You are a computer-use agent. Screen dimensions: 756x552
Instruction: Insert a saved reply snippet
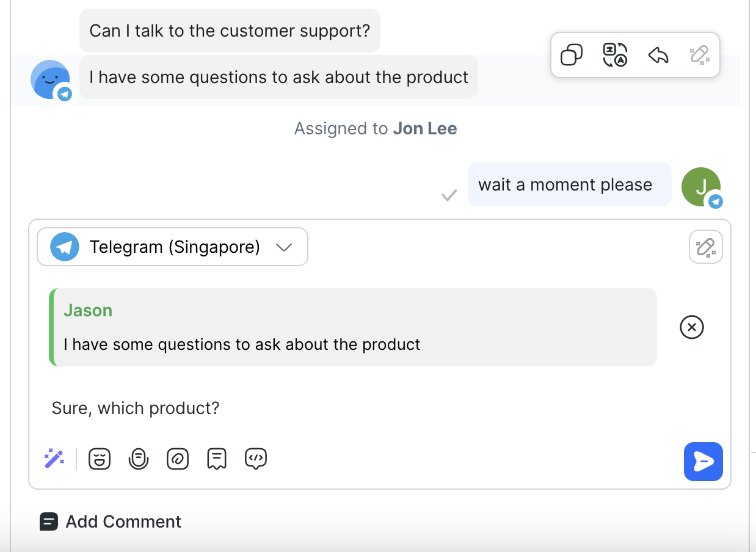tap(217, 459)
